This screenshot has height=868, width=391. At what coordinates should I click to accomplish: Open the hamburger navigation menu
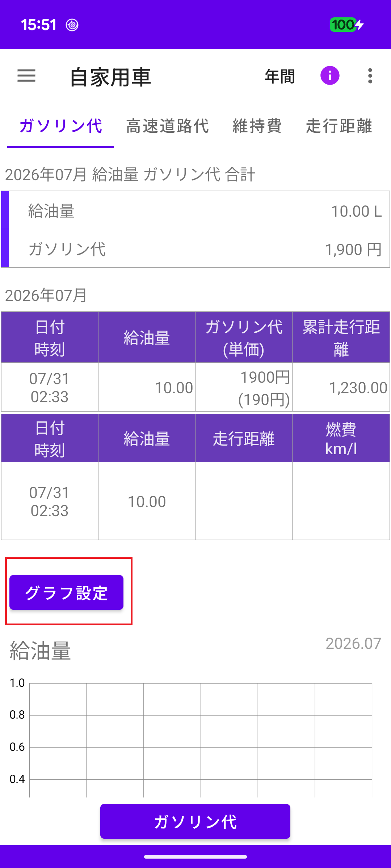click(x=26, y=76)
